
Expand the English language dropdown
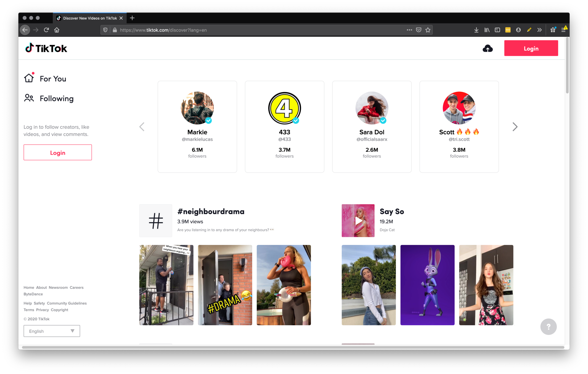pos(52,331)
